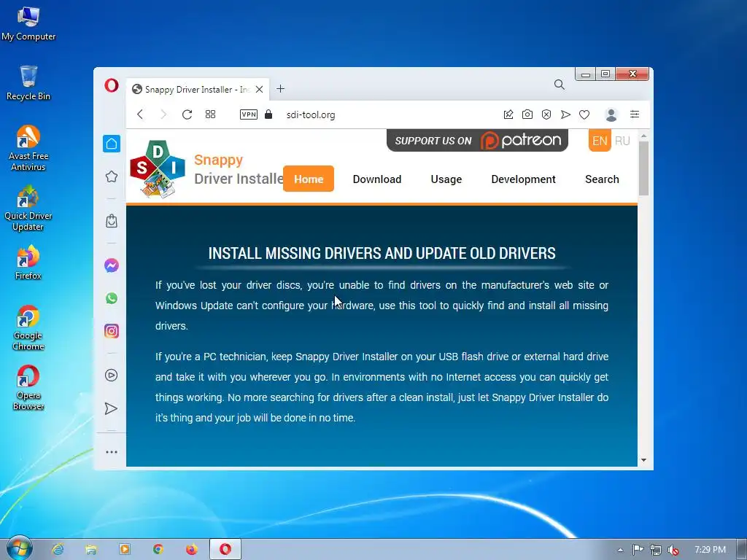Open the Usage navigation item
The width and height of the screenshot is (747, 560).
coord(446,179)
